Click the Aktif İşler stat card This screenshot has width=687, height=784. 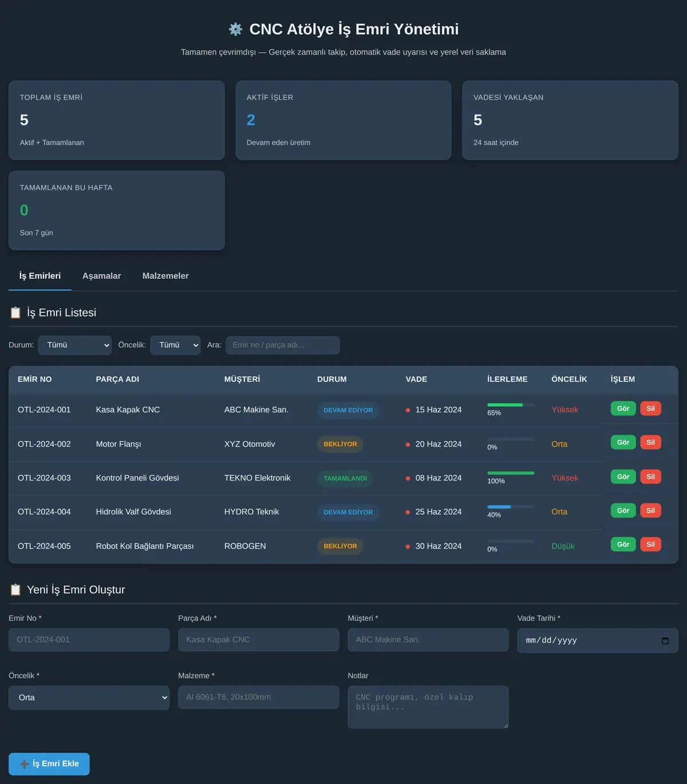[343, 120]
